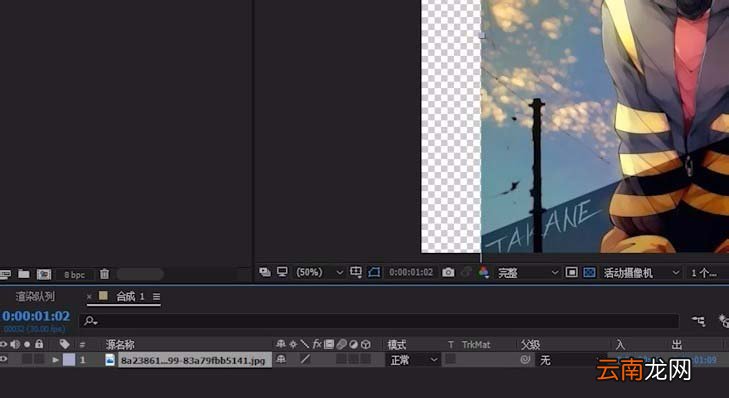729x398 pixels.
Task: Click the 8 bpc color depth button
Action: [x=74, y=275]
